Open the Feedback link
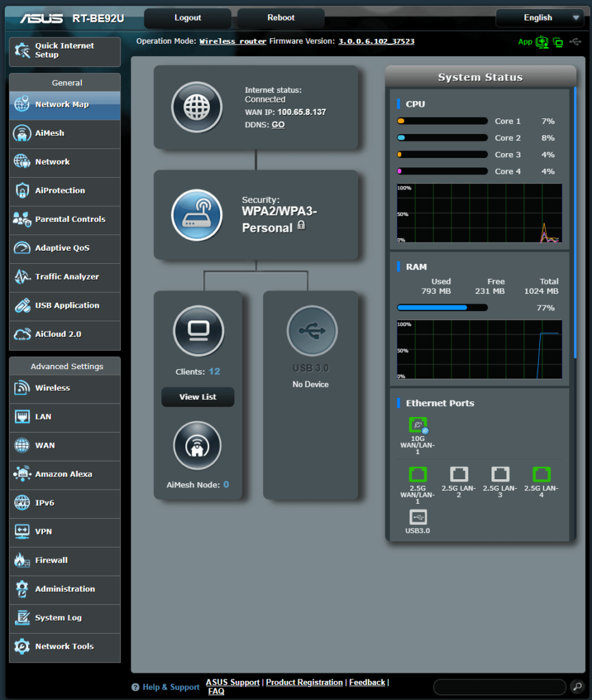This screenshot has width=592, height=700. pyautogui.click(x=367, y=682)
